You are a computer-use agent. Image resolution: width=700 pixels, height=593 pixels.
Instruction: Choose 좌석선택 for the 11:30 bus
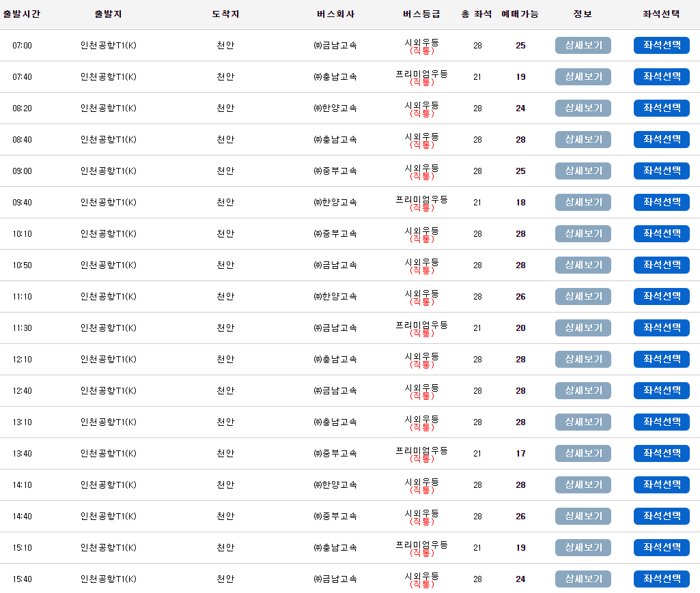(662, 328)
